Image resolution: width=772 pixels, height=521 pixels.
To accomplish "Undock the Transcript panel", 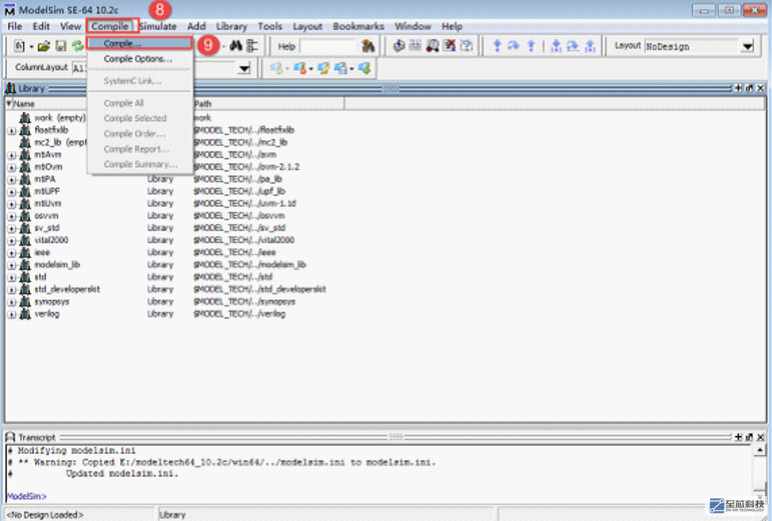I will pyautogui.click(x=749, y=437).
